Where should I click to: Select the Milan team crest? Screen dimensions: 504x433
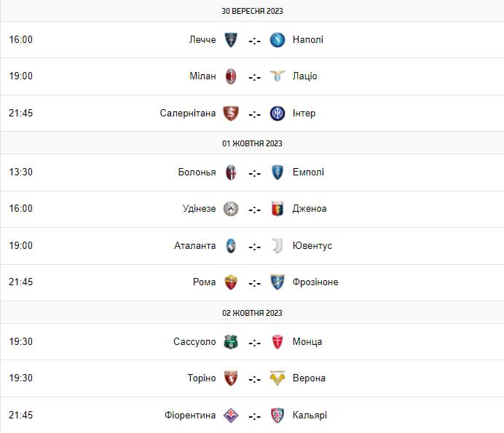[x=231, y=76]
